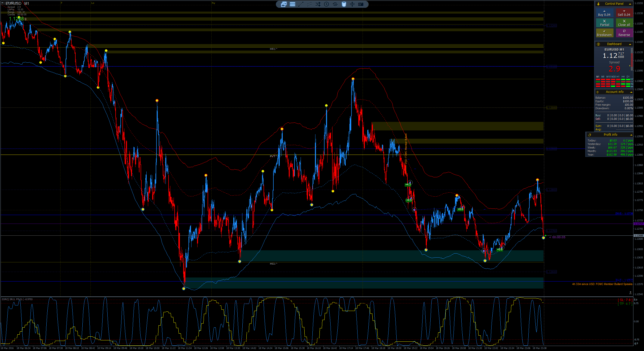
Task: Open the three-line list menu icon
Action: 292,4
